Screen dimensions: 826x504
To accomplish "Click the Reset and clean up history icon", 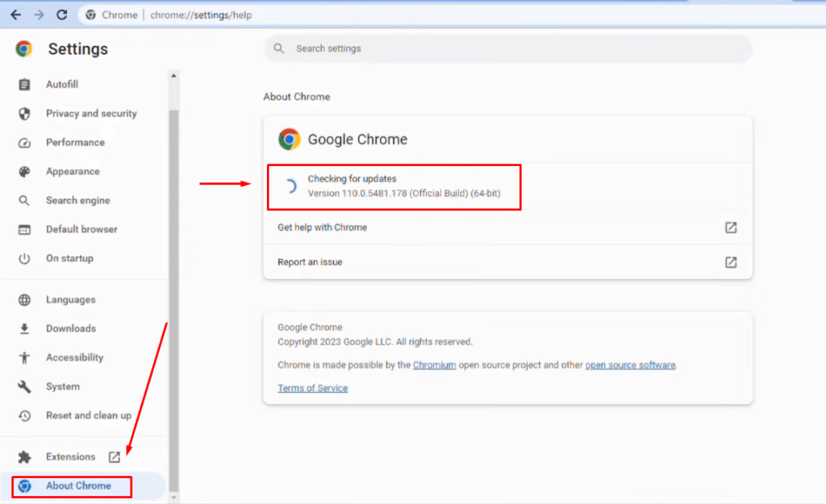I will click(24, 415).
